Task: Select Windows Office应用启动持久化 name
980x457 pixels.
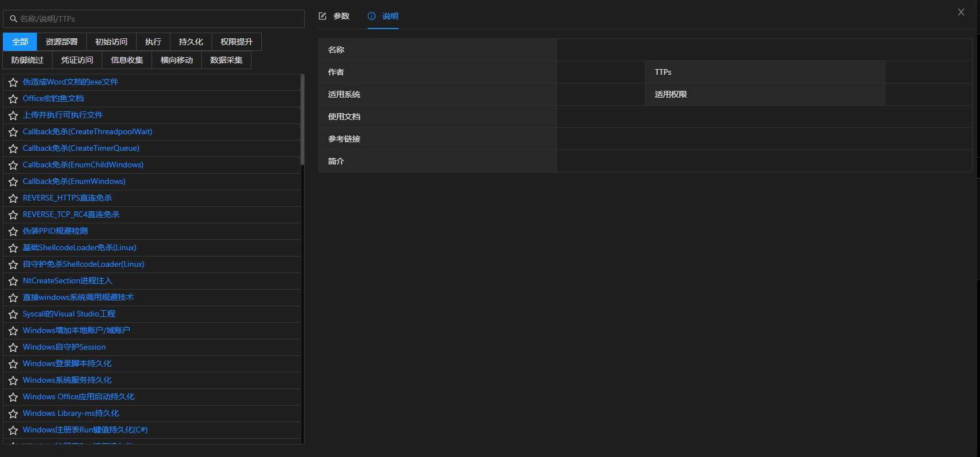Action: pyautogui.click(x=79, y=397)
